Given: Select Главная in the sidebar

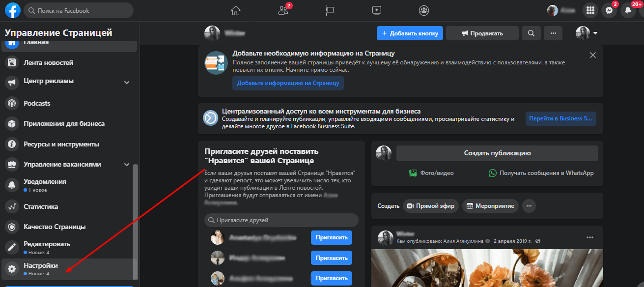Looking at the screenshot, I should (70, 45).
